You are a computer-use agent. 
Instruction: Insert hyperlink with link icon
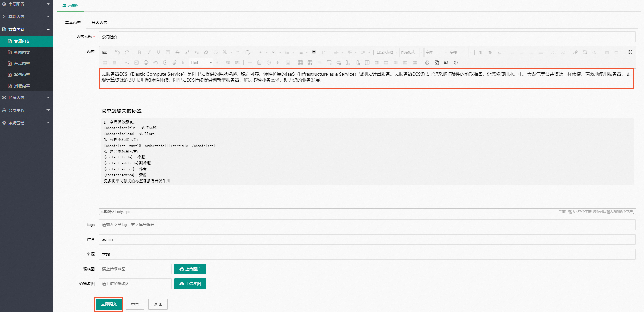(575, 52)
